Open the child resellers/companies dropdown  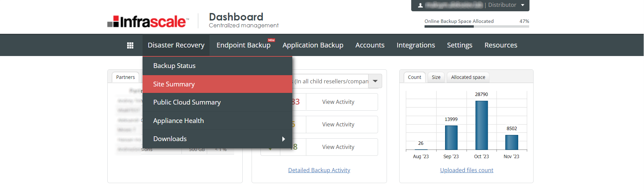point(375,81)
